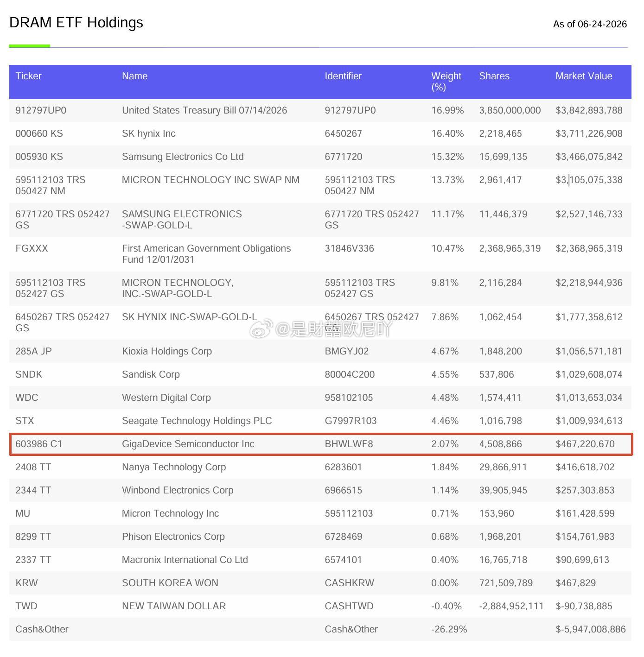Viewport: 644px width, 657px height.
Task: Click the Weibo logo watermark icon
Action: [x=261, y=329]
